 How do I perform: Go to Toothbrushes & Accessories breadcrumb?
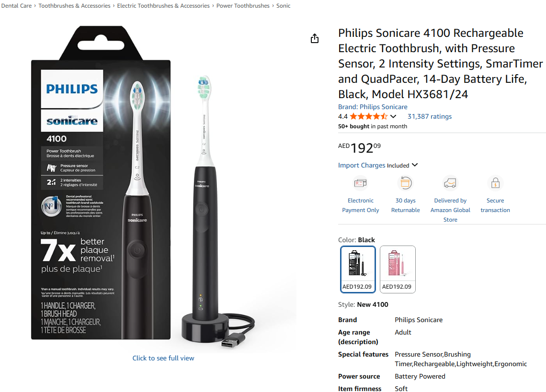tap(74, 6)
